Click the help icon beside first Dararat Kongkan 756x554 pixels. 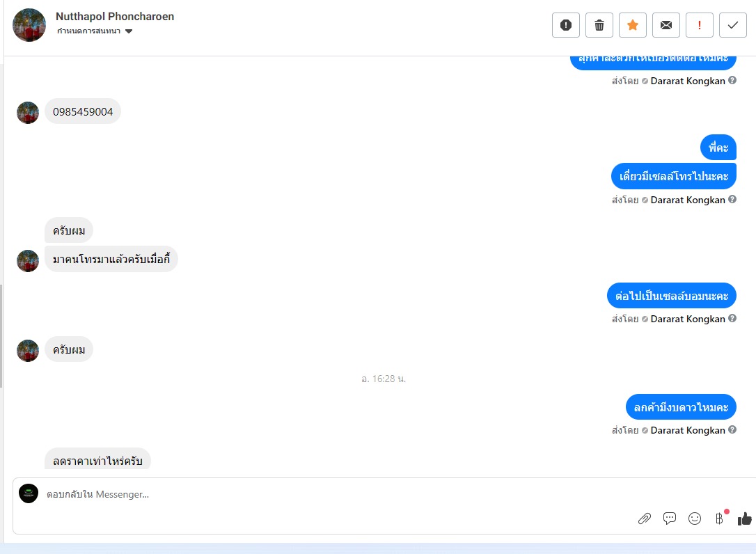pyautogui.click(x=732, y=81)
